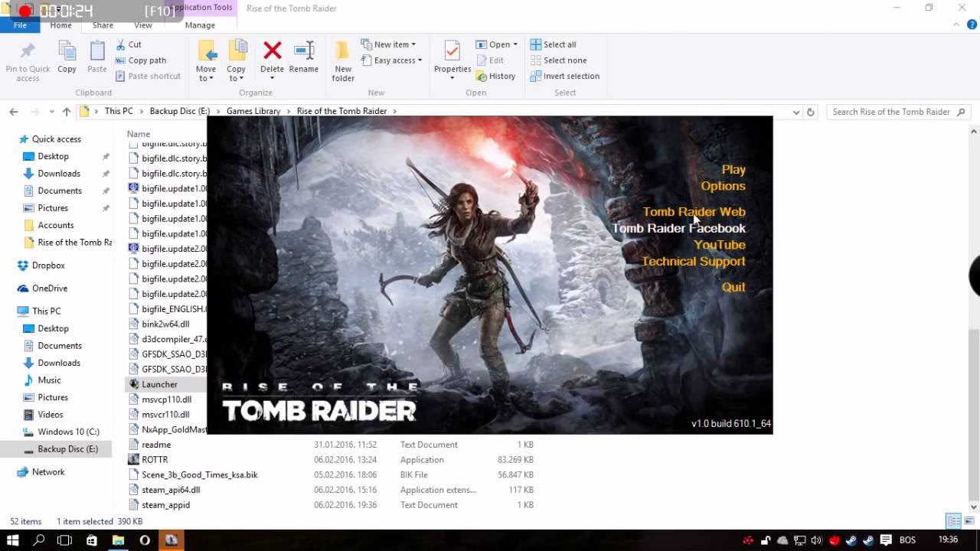Switch to the Share ribbon tab
Image resolution: width=980 pixels, height=551 pixels.
[x=103, y=25]
